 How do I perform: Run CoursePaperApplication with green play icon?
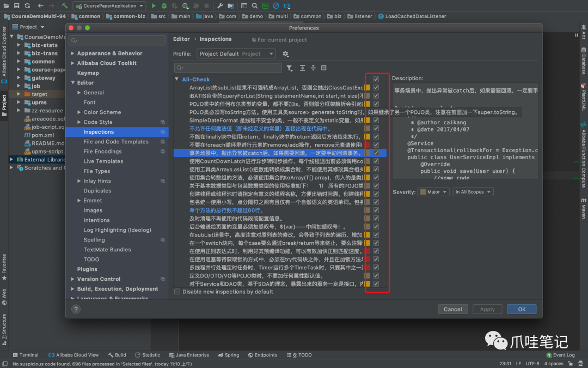[154, 5]
